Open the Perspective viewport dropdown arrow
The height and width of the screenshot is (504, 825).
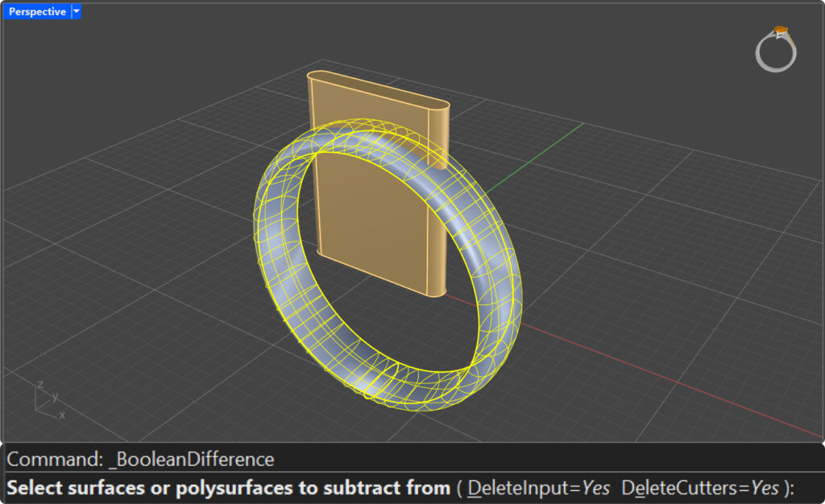(x=77, y=12)
